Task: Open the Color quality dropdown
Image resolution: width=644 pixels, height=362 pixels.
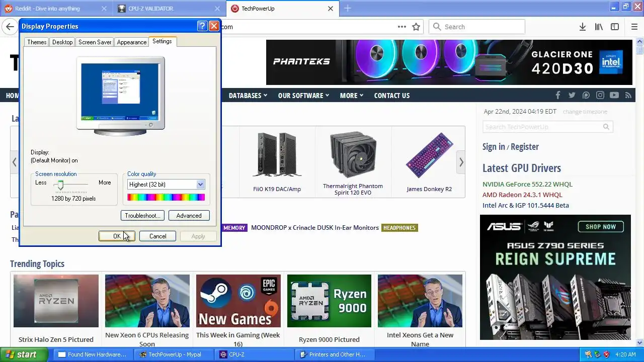Action: click(x=200, y=185)
